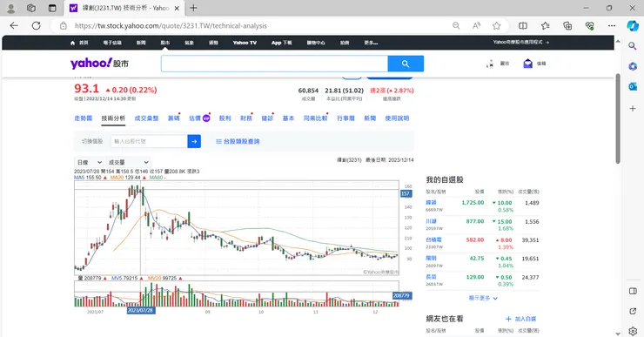Click the 582.00 price of 台積電
Screen dimensions: 644x337
pyautogui.click(x=475, y=239)
